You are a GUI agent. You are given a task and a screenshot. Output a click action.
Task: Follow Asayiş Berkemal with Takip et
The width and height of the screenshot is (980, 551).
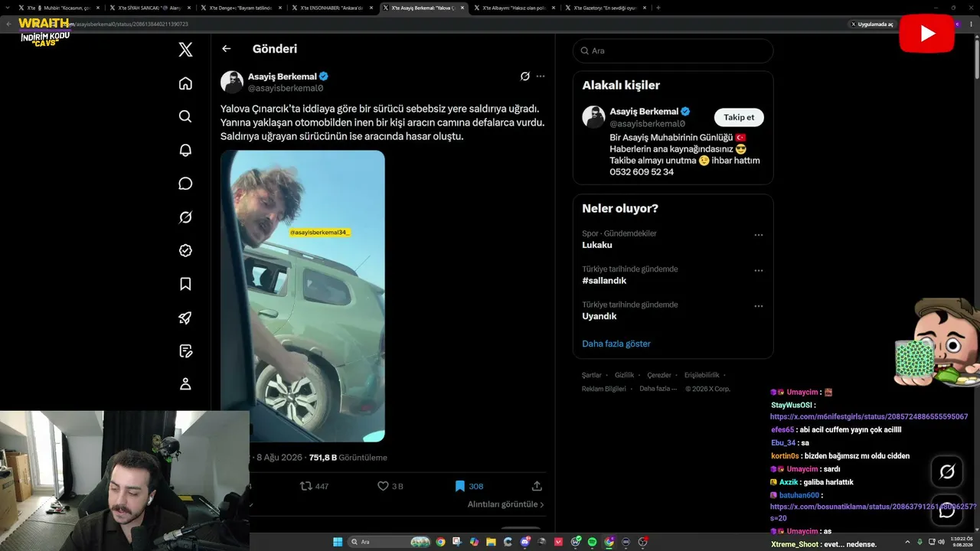(x=739, y=117)
